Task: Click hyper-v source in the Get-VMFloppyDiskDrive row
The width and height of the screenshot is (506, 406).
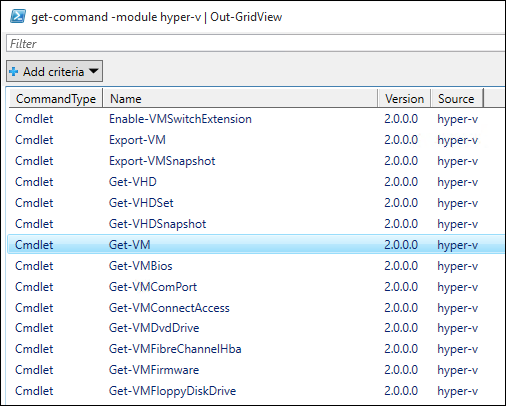Action: coord(457,391)
